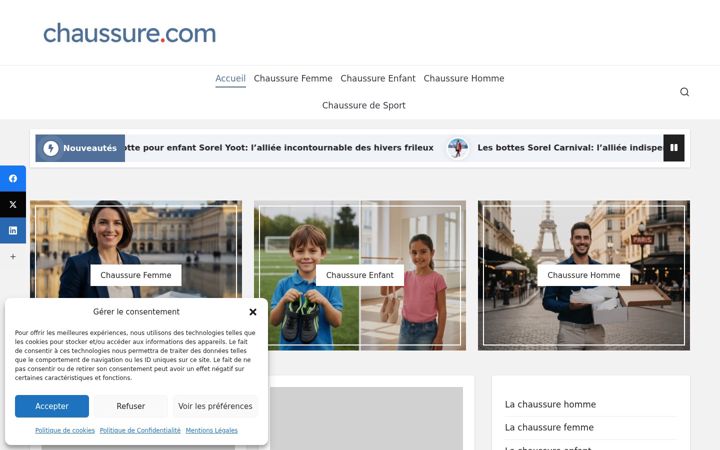Click the lightning bolt Nouveautés icon
Screen dimensions: 720x450
point(51,148)
